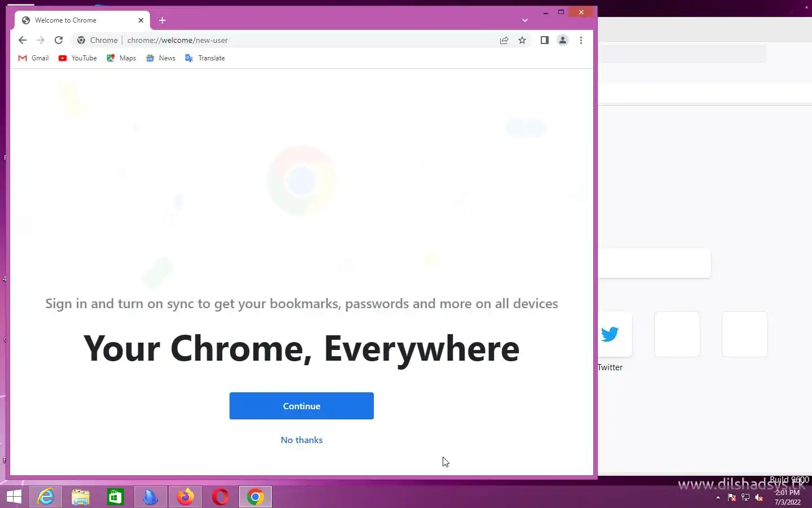Launch Internet Explorer from taskbar

coord(46,497)
